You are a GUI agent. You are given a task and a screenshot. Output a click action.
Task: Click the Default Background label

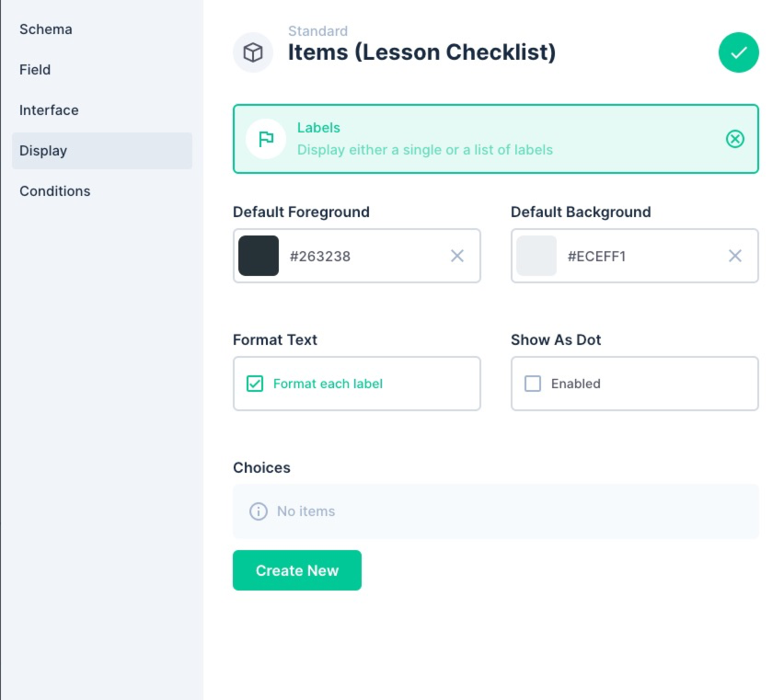[581, 212]
